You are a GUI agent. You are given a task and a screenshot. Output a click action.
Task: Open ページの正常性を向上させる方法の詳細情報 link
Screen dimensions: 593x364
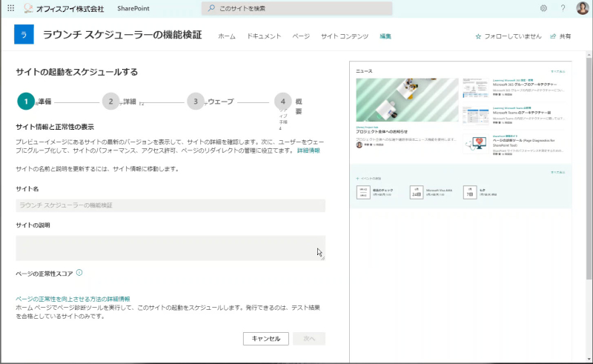pos(73,299)
